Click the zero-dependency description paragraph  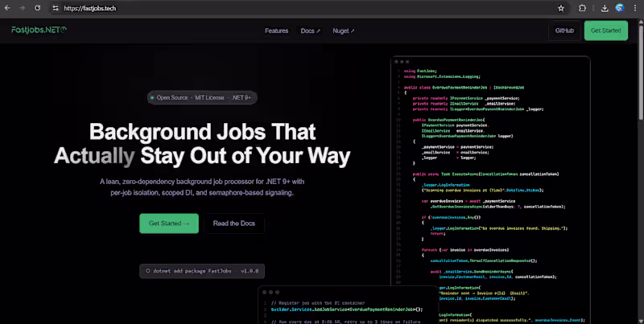click(x=202, y=187)
